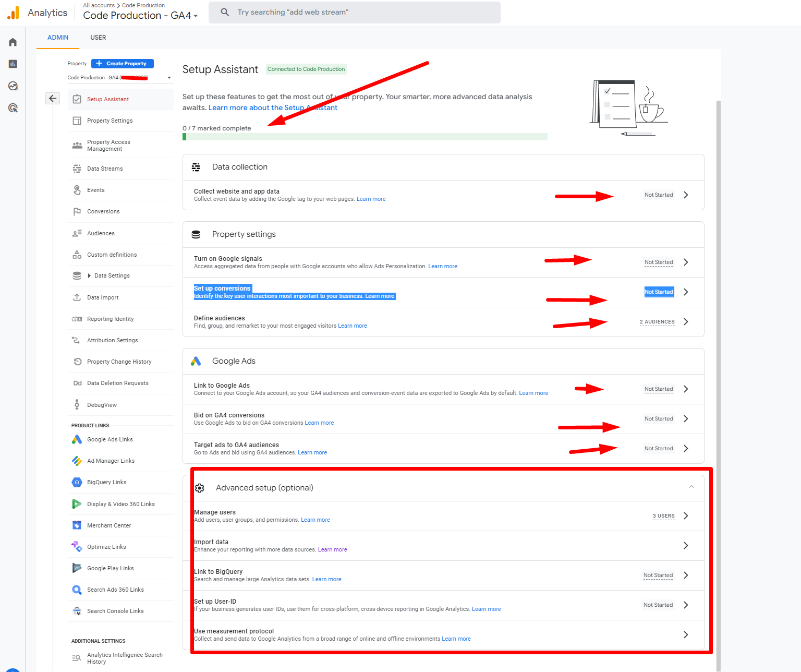Collapse the Advanced setup (optional) section

691,487
